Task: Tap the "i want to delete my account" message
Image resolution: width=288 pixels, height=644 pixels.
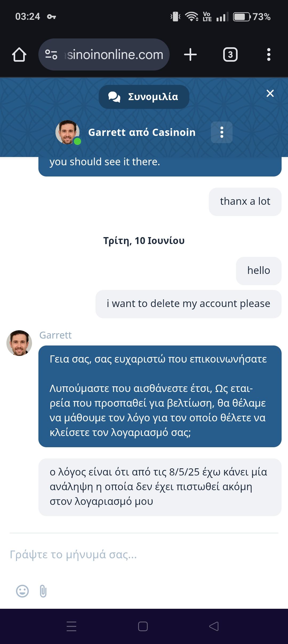Action: coord(188,304)
